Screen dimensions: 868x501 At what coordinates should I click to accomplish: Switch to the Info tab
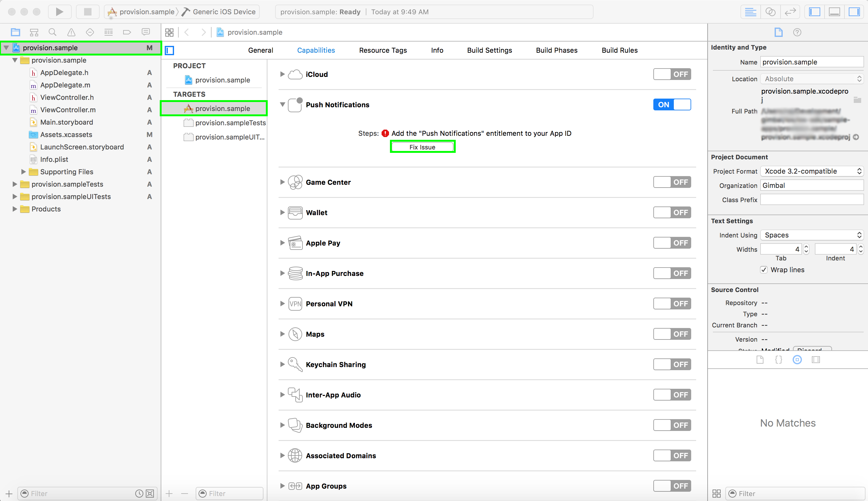coord(437,50)
